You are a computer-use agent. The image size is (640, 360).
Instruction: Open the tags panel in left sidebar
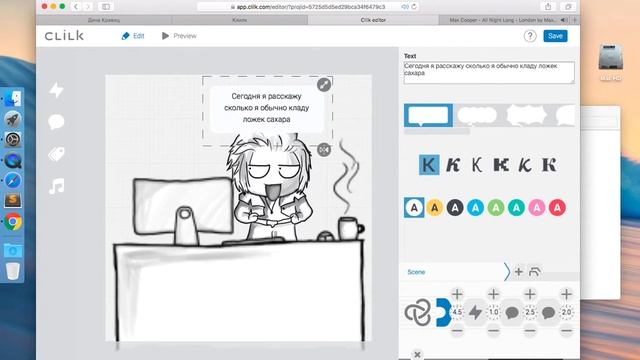pos(56,154)
